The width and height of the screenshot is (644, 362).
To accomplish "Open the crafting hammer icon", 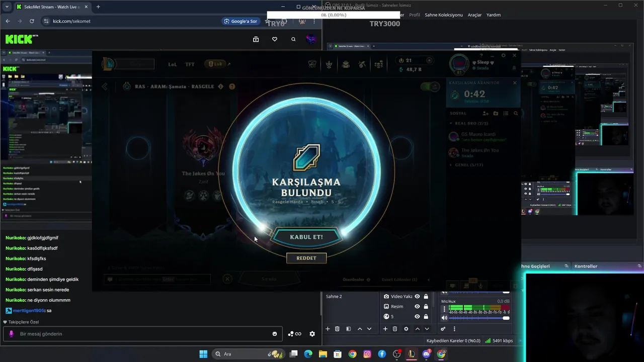I will [x=362, y=64].
